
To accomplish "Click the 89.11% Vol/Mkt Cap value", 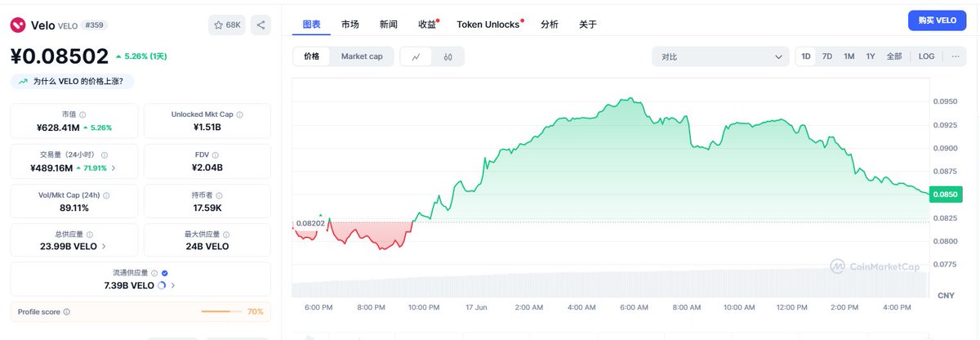I will 74,208.
